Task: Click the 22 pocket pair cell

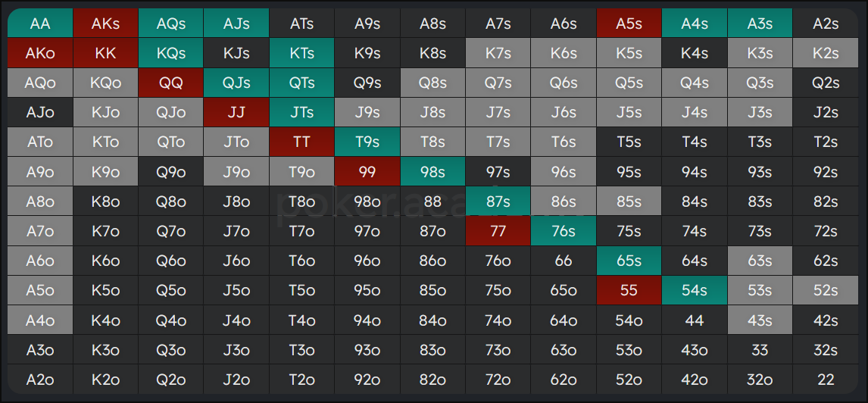Action: click(826, 380)
